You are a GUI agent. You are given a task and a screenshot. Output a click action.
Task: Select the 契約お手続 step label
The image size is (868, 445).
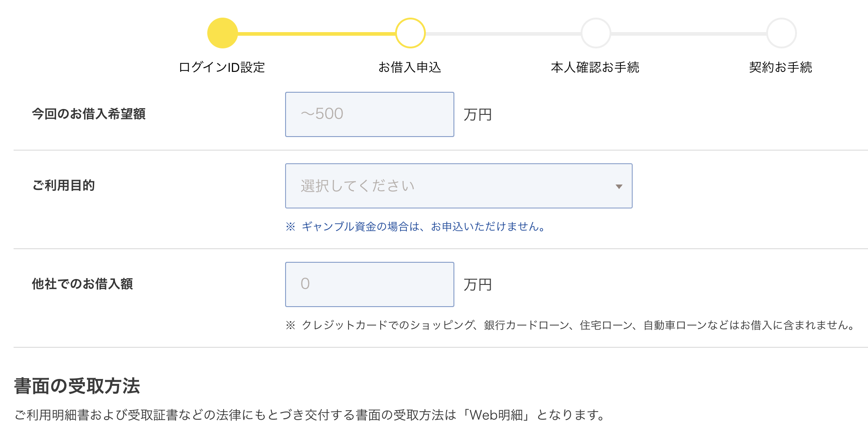click(x=781, y=67)
